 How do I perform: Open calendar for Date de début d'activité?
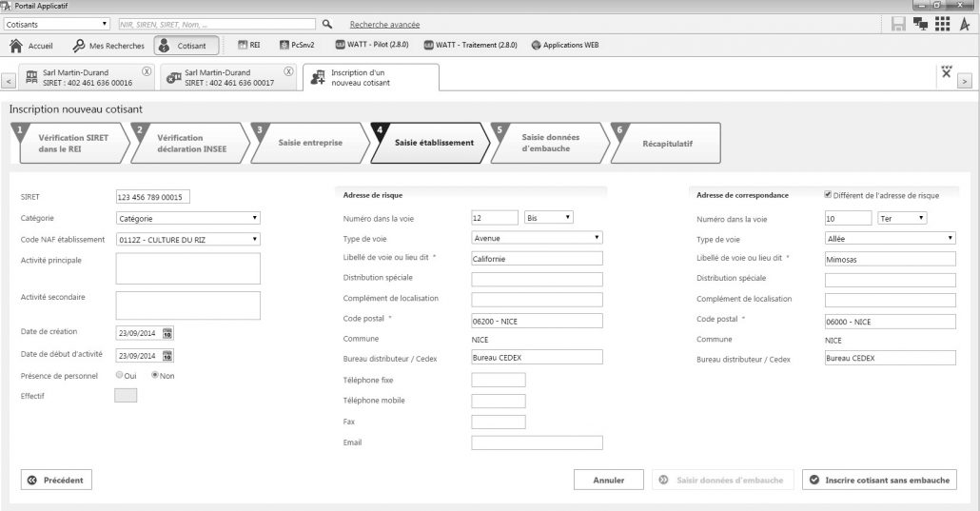[x=168, y=356]
